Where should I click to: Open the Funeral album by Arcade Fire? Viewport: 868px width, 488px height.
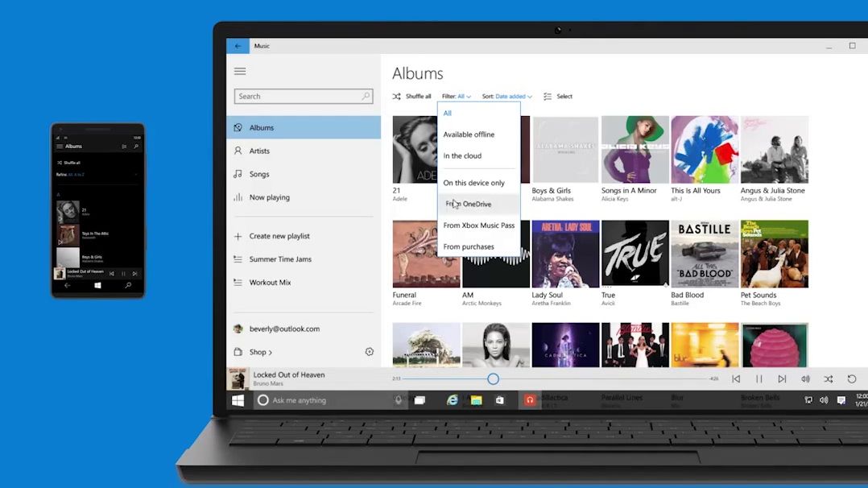tap(415, 254)
